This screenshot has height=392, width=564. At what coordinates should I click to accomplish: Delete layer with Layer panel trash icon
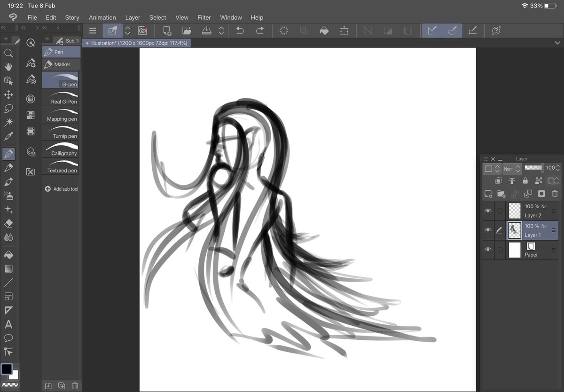555,194
